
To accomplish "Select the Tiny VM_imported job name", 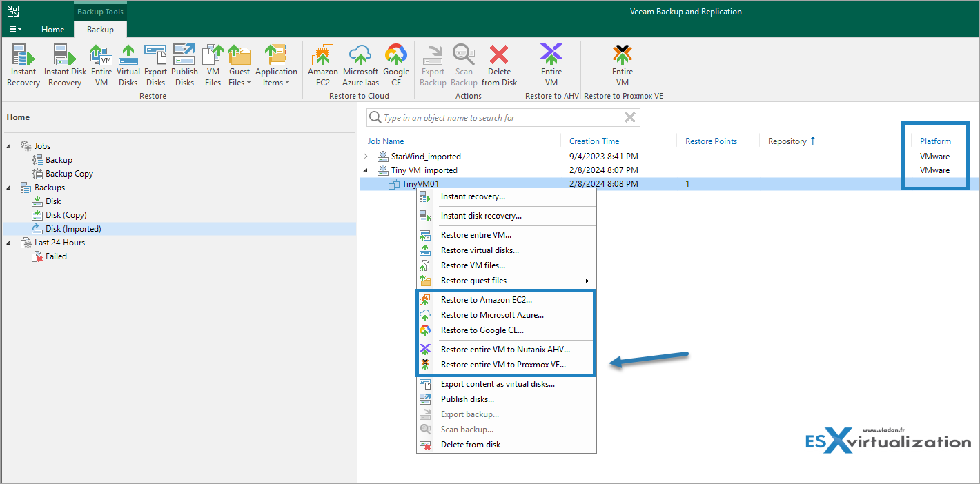I will [x=424, y=170].
